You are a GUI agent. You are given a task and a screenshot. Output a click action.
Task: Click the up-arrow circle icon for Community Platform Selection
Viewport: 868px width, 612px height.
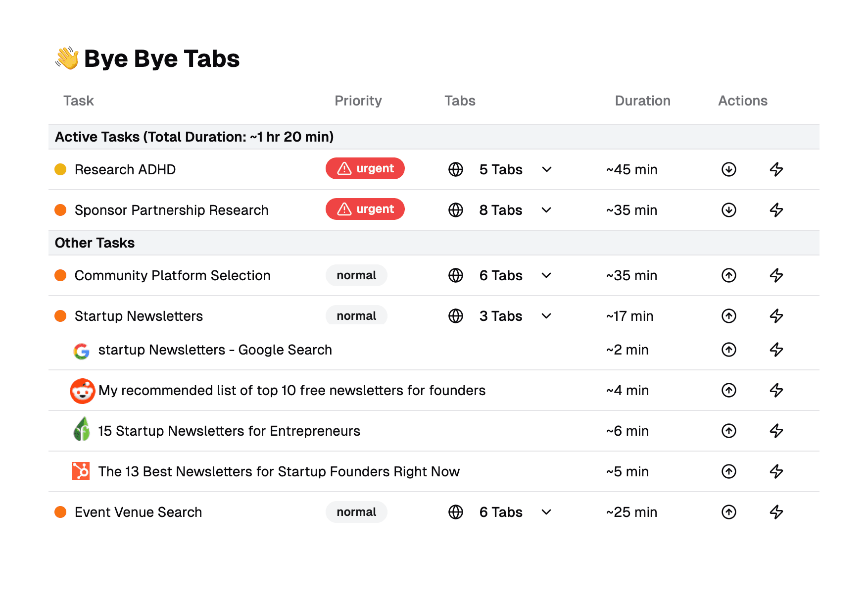coord(728,275)
